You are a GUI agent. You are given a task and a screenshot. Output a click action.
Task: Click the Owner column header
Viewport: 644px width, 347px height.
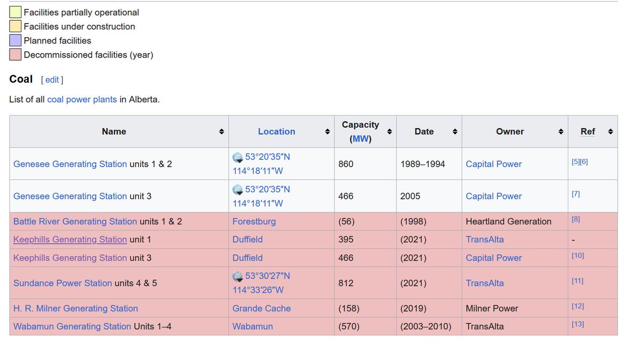pos(515,132)
